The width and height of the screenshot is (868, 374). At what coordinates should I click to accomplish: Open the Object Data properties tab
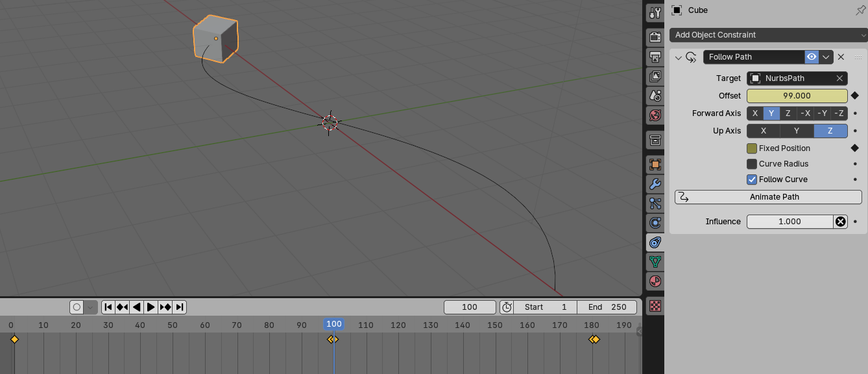pyautogui.click(x=655, y=262)
